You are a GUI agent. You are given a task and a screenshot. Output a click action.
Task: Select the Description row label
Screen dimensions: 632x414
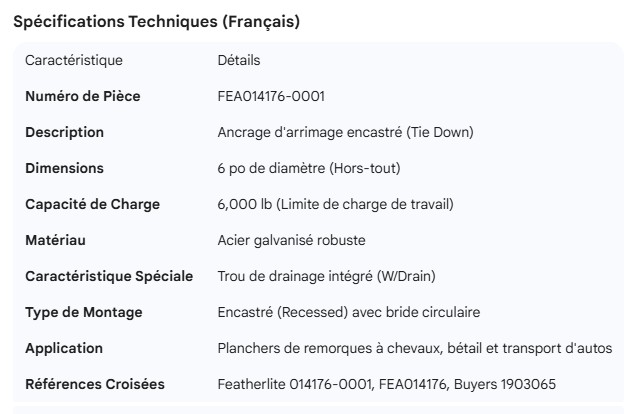64,132
